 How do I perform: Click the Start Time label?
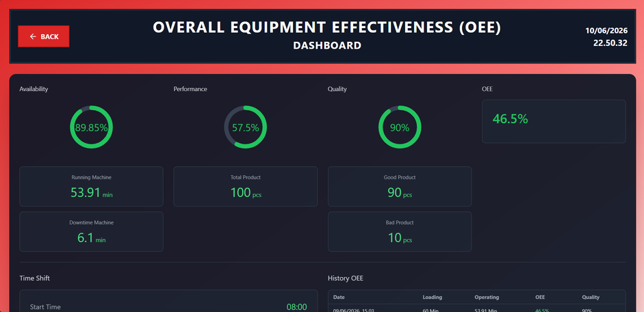[45, 307]
